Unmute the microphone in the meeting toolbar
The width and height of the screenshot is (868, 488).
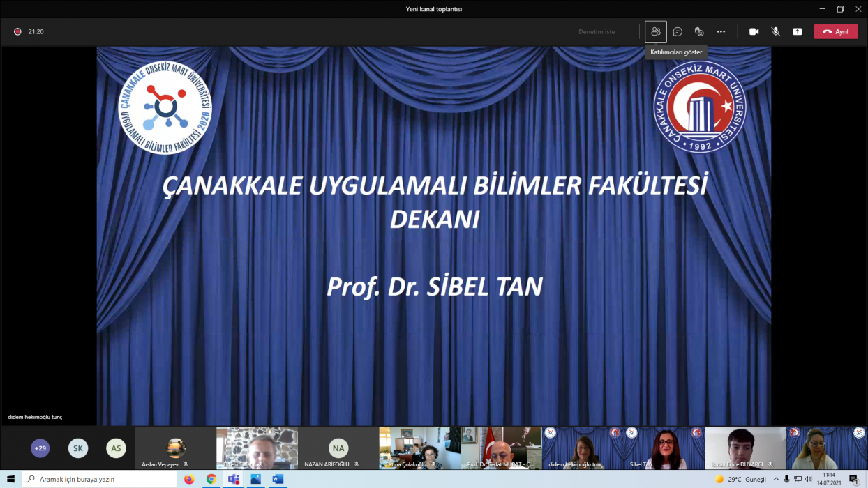point(776,31)
